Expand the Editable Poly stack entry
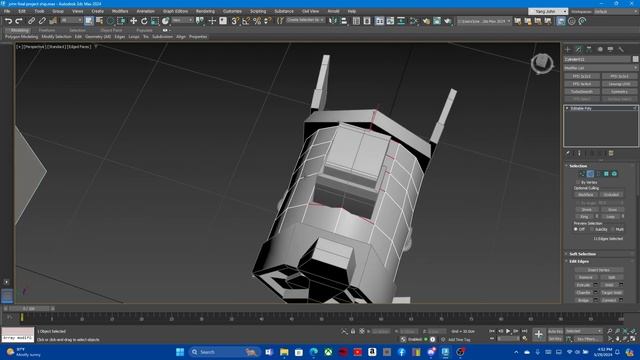 point(567,108)
